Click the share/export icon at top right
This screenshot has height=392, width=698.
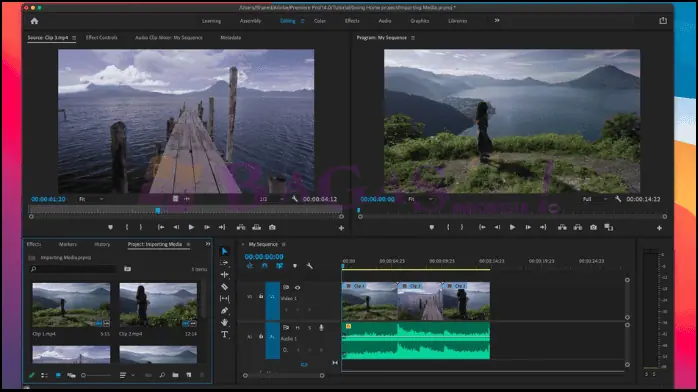pos(663,20)
